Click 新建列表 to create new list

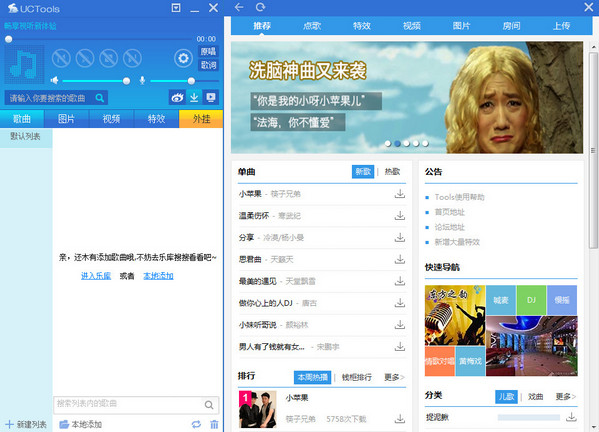pyautogui.click(x=26, y=424)
